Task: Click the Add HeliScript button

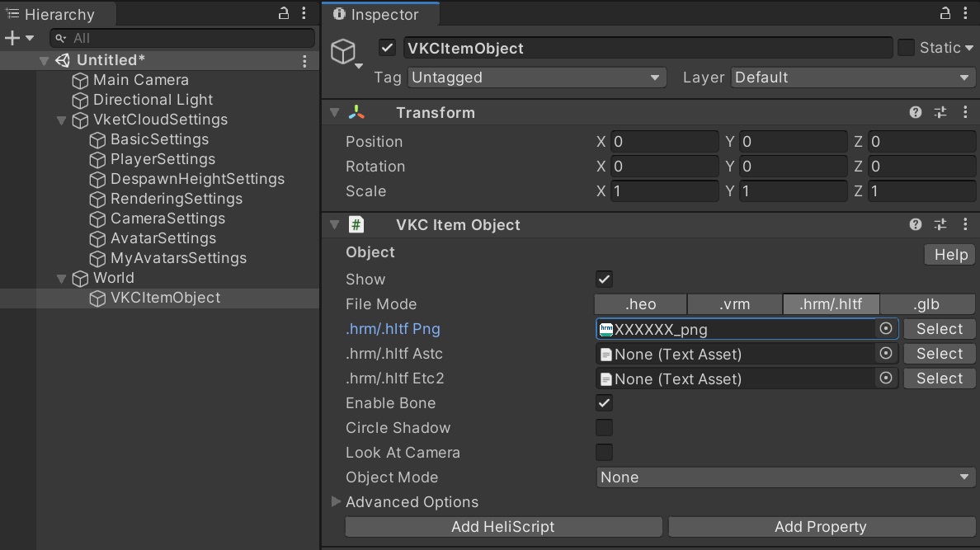Action: coord(503,526)
